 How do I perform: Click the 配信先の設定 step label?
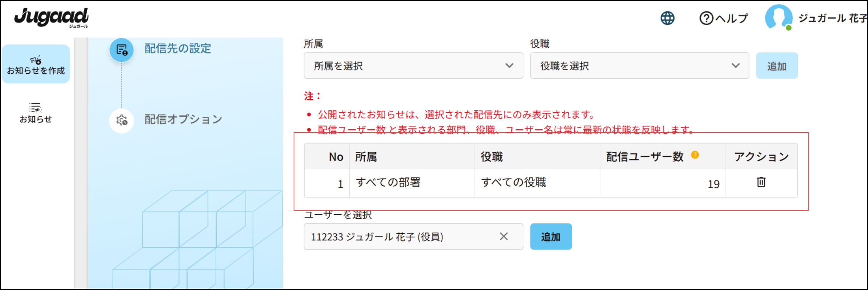(x=178, y=48)
